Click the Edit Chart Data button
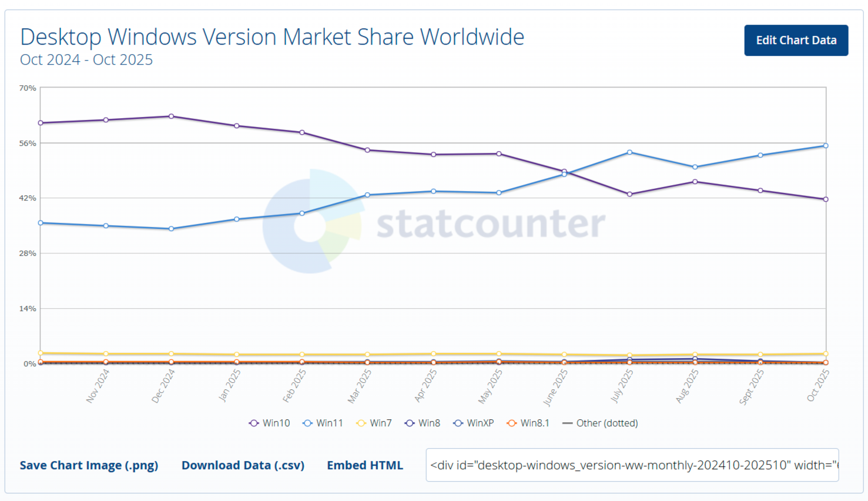The height and width of the screenshot is (501, 868). pos(796,41)
